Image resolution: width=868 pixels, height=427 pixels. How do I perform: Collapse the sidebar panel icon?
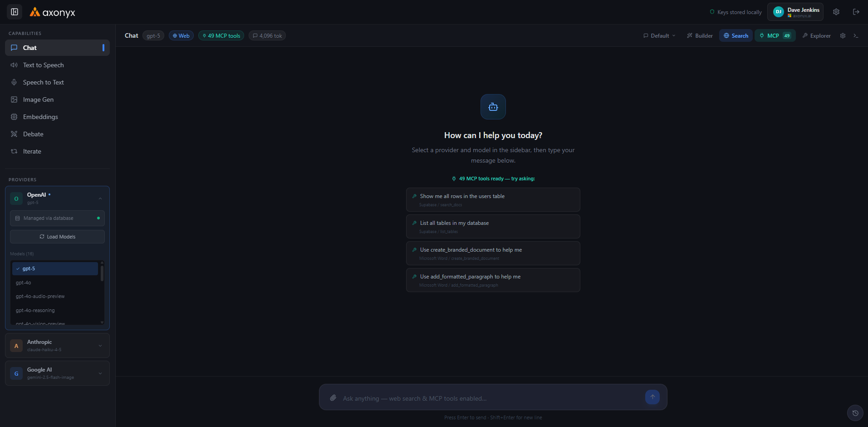coord(15,12)
